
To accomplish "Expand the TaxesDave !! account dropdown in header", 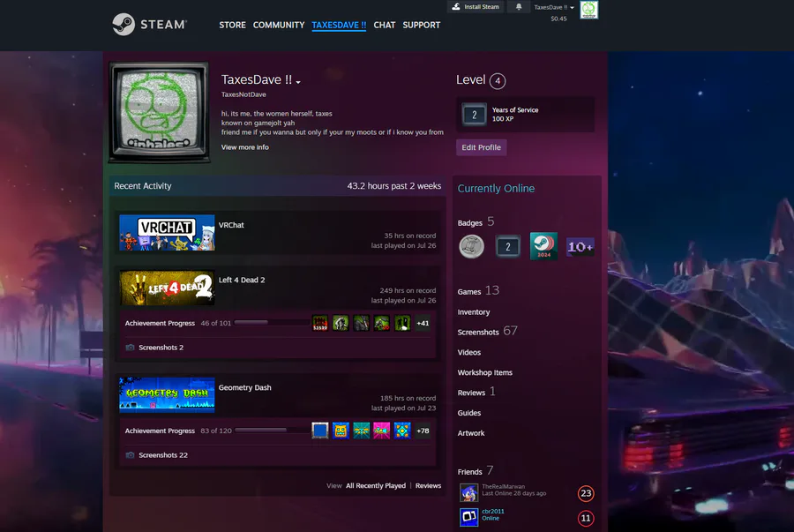I will (554, 7).
